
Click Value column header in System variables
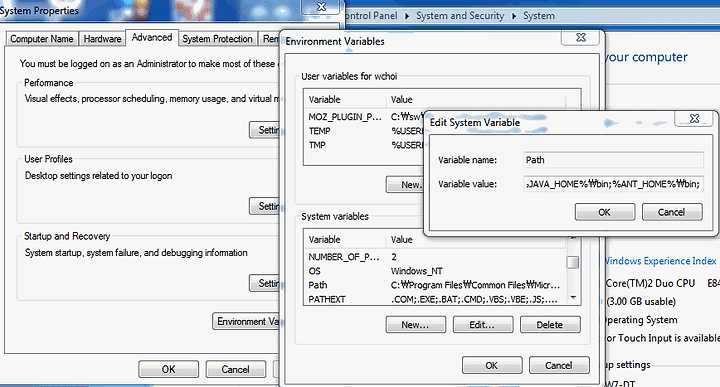tap(476, 240)
